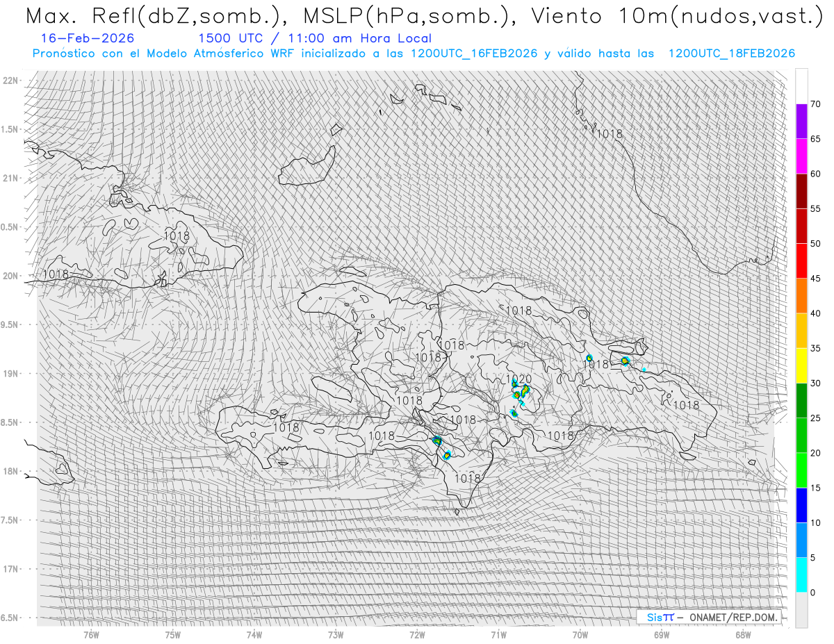
Task: Click the colorbar value '35'
Action: coord(815,348)
